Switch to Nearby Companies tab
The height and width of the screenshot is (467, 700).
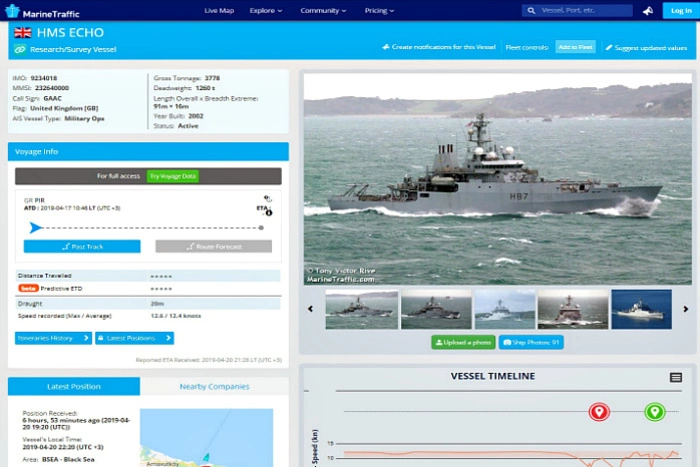click(214, 387)
